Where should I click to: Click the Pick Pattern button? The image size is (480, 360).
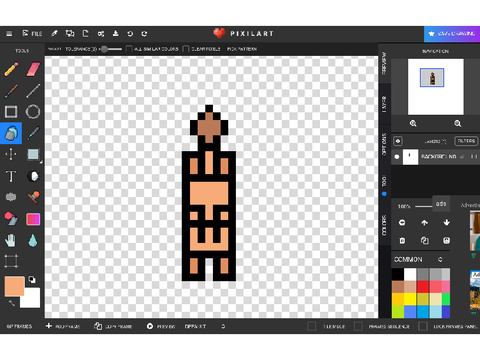click(242, 49)
